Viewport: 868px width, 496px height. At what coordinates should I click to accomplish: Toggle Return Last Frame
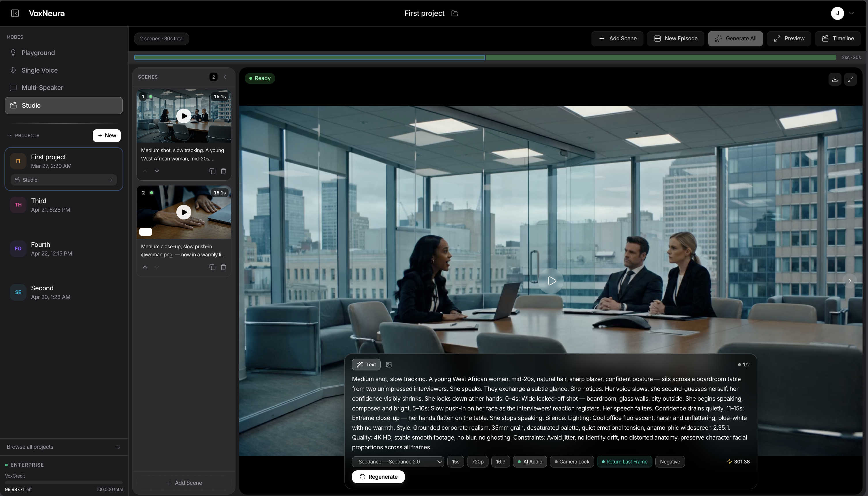[x=625, y=462]
